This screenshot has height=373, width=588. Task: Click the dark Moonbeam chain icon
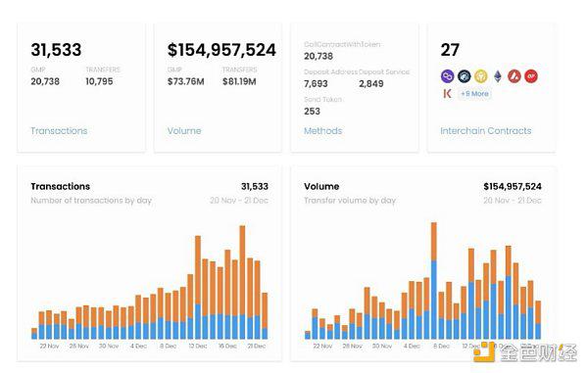tap(464, 76)
